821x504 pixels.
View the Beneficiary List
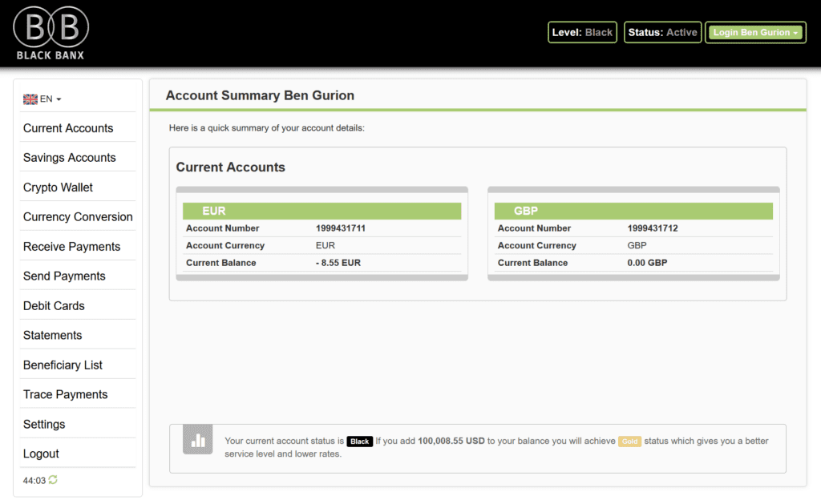63,365
